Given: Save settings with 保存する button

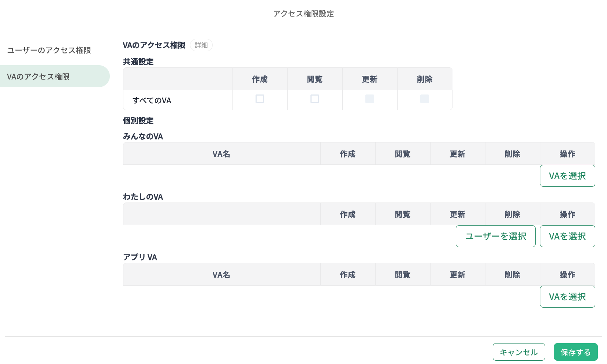Looking at the screenshot, I should click(576, 352).
